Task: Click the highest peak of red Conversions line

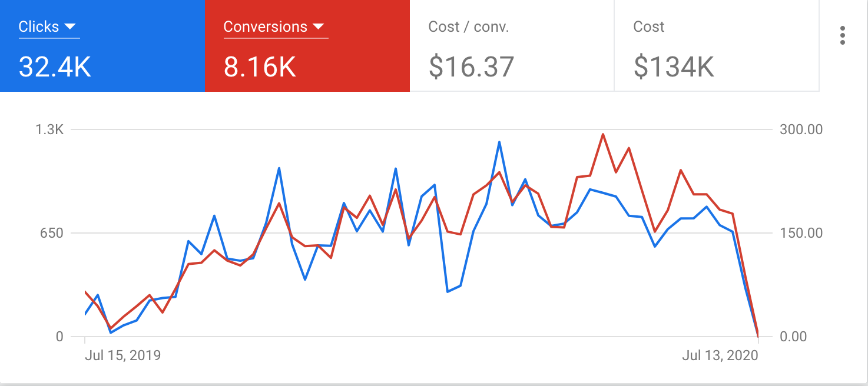Action: [x=603, y=134]
